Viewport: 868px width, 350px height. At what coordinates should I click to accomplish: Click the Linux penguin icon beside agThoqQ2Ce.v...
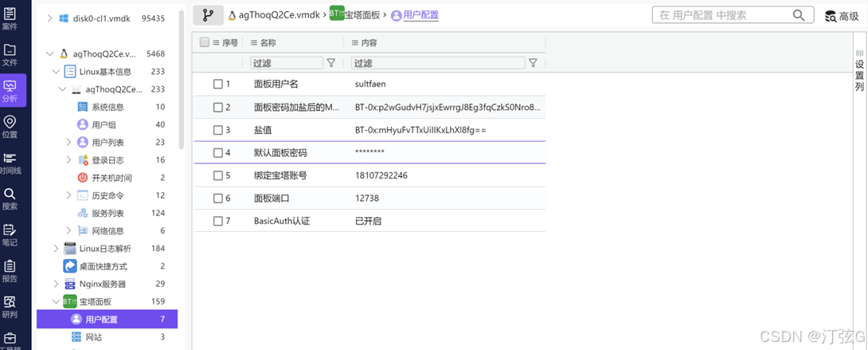click(x=64, y=53)
